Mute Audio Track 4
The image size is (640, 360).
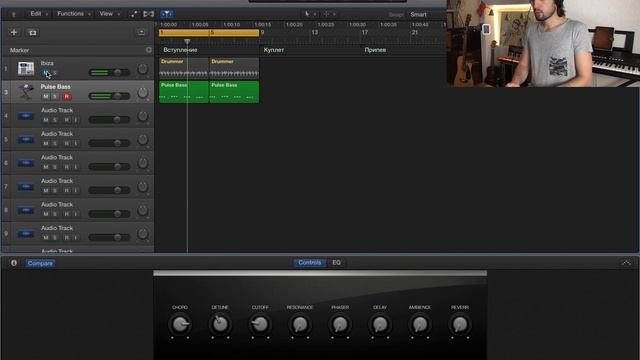click(46, 120)
